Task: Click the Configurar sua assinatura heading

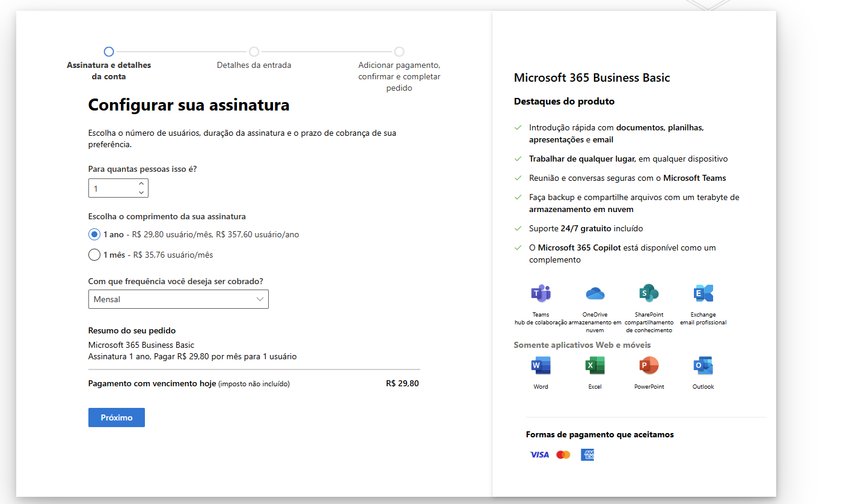Action: 189,105
